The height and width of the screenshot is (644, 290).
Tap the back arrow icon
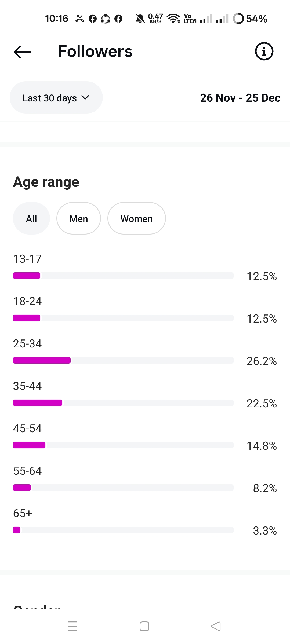pos(23,52)
